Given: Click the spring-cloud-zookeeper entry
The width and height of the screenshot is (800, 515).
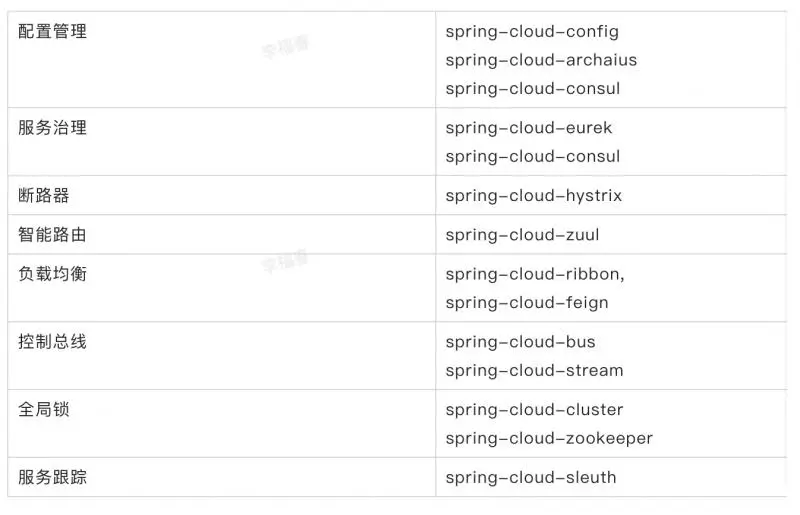Looking at the screenshot, I should tap(549, 438).
